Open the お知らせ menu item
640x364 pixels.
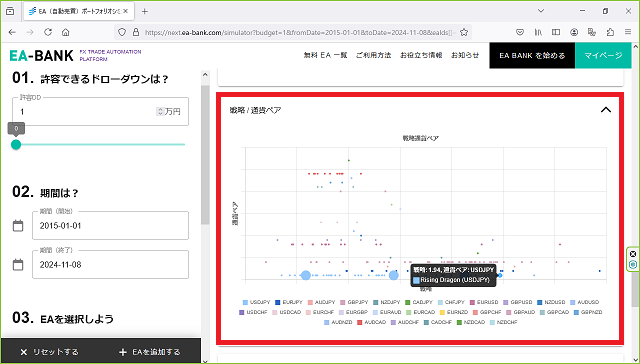(x=465, y=55)
